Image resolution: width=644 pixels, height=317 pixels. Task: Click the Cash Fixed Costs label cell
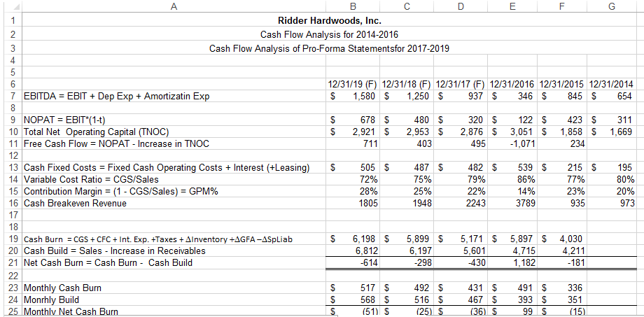point(174,167)
